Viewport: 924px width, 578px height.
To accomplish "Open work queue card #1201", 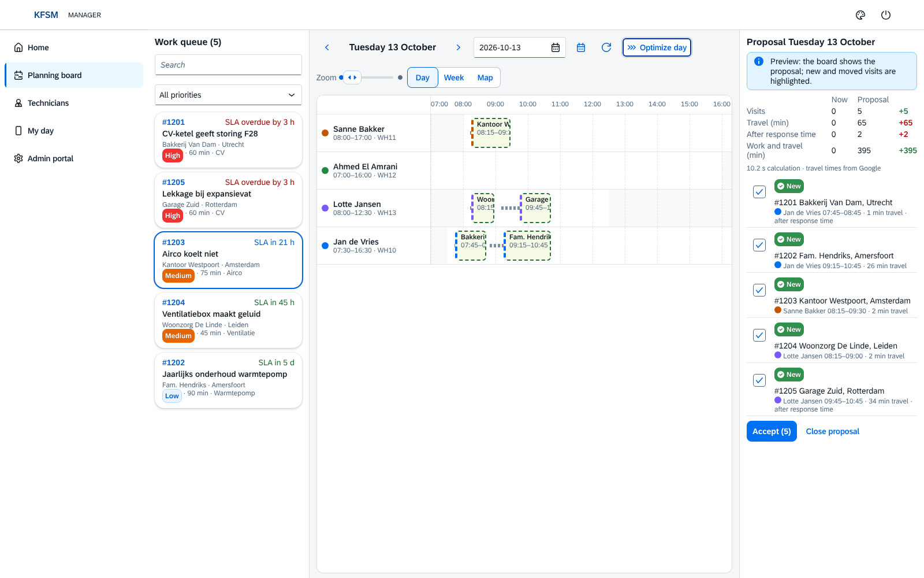I will click(228, 140).
